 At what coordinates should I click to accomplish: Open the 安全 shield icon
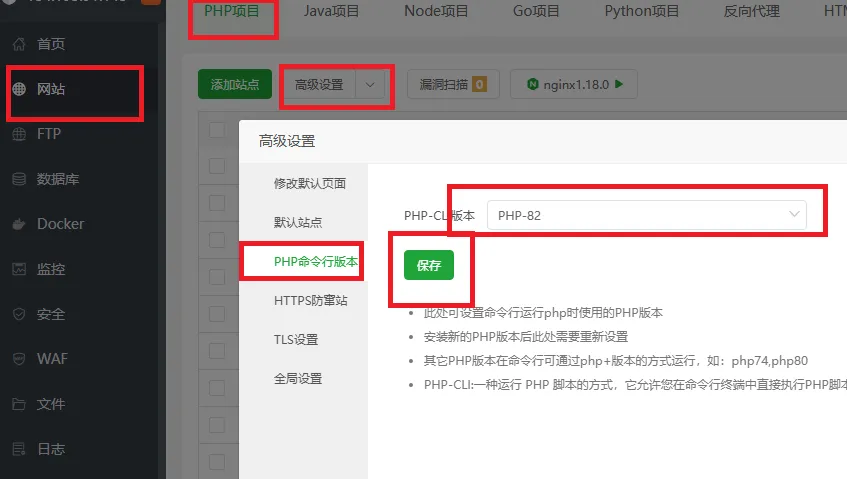(19, 314)
